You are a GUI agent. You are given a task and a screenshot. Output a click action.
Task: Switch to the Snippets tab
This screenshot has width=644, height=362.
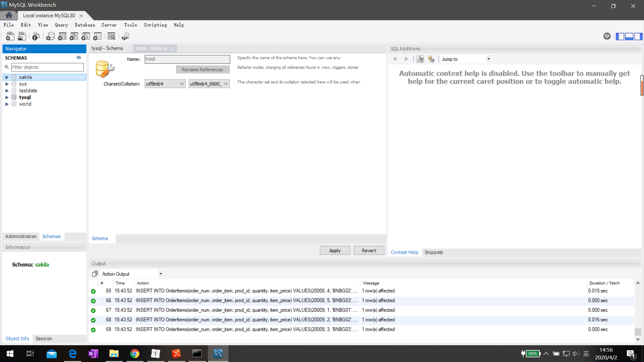click(x=433, y=252)
